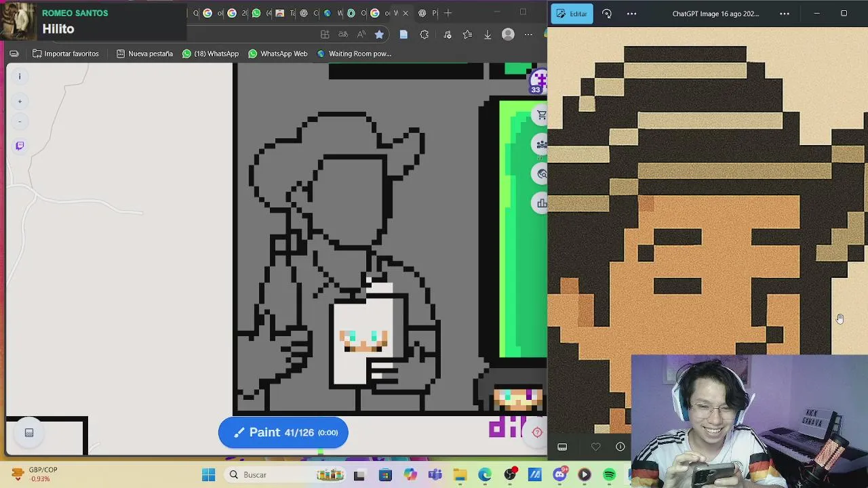Screen dimensions: 868x488
Task: Click the Romeo Santos Hilito song overlay
Action: pyautogui.click(x=93, y=21)
